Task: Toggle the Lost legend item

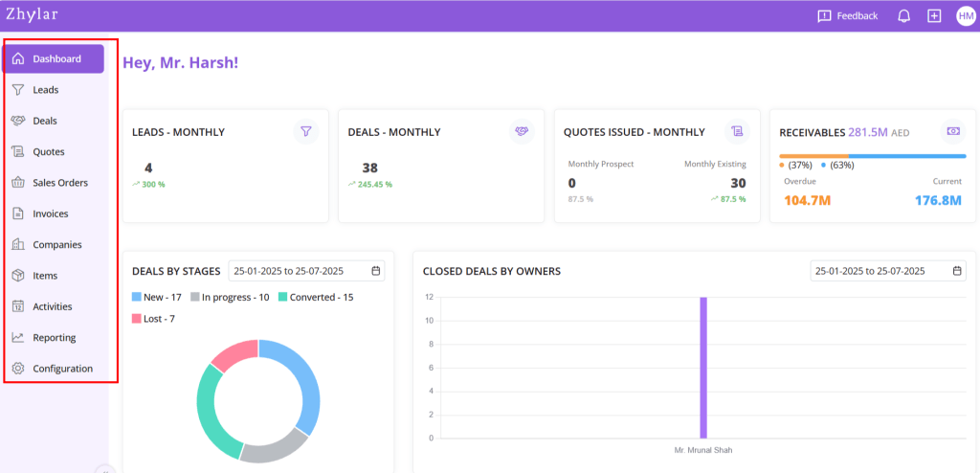Action: click(153, 319)
